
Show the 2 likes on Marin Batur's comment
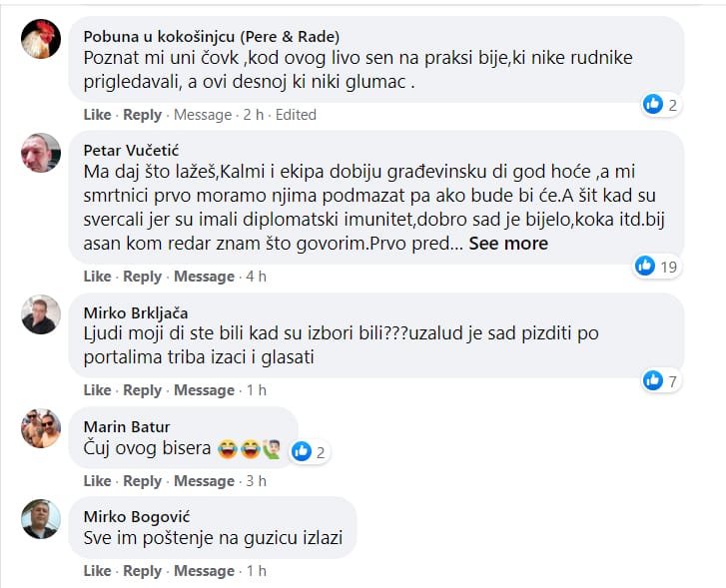311,452
